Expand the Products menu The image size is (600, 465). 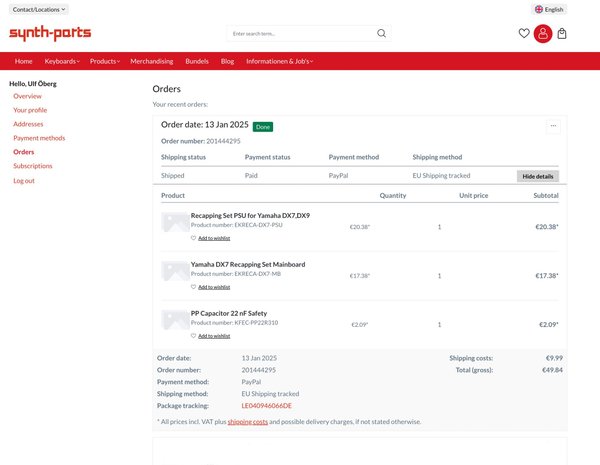[x=105, y=61]
